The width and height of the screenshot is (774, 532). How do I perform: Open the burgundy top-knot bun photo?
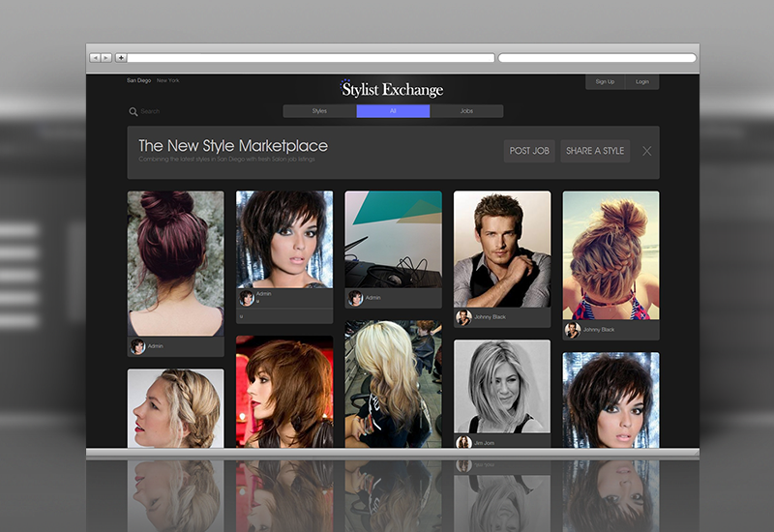[176, 263]
